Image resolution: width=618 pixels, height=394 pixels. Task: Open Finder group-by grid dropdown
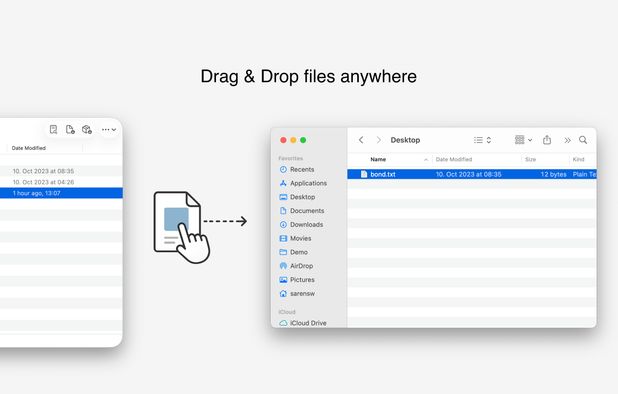pos(523,140)
